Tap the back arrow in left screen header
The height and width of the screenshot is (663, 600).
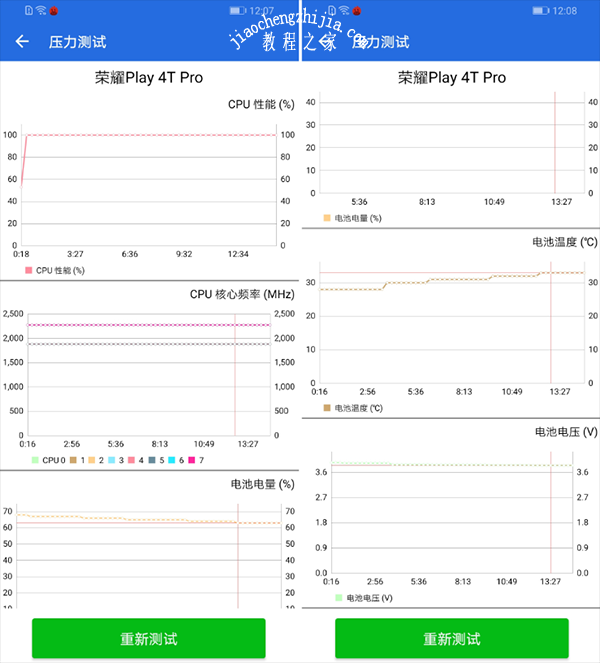[x=22, y=41]
